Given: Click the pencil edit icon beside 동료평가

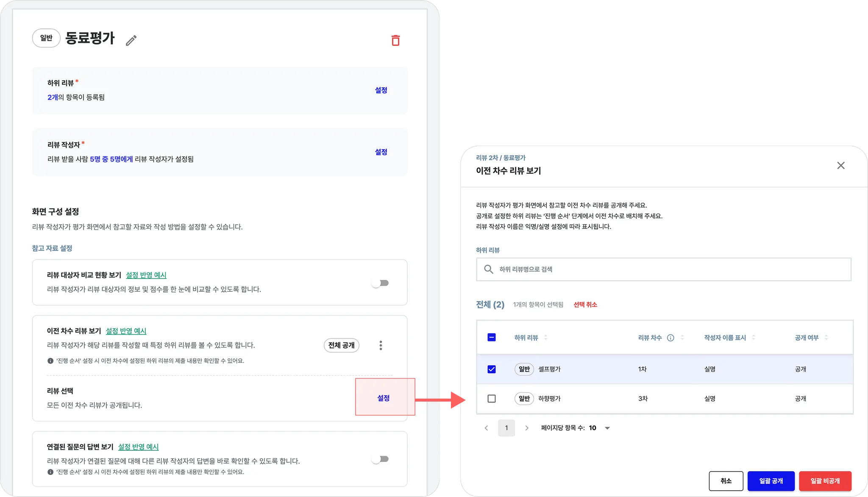Looking at the screenshot, I should (131, 40).
